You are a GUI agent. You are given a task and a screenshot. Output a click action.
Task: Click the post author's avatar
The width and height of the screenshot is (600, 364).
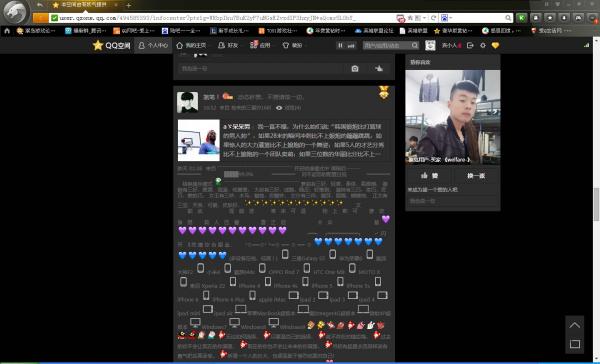click(188, 102)
